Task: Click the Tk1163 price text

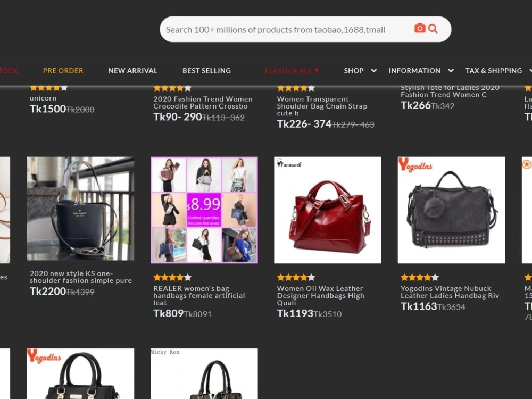Action: coord(419,306)
